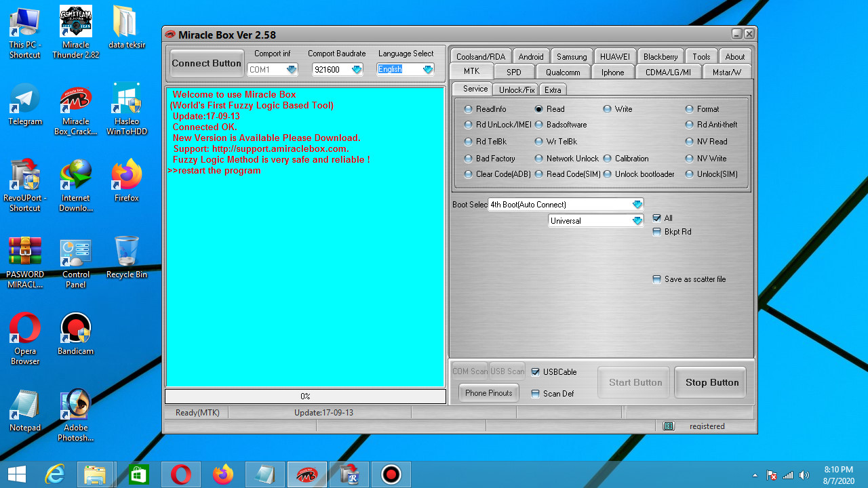Select the RevoUPort shortcut on desktop

point(25,185)
